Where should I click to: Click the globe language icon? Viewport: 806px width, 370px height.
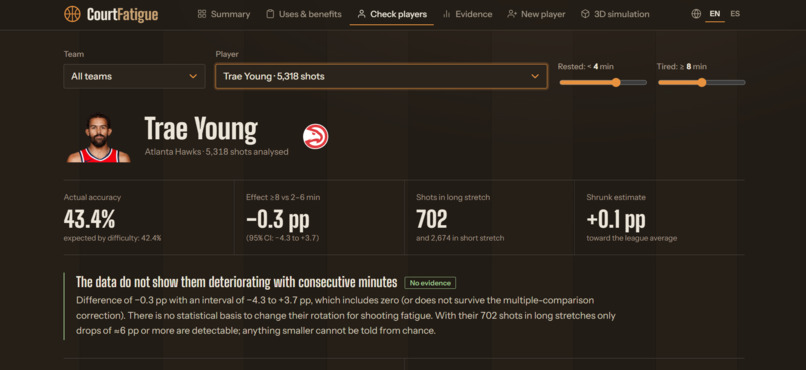click(x=696, y=14)
